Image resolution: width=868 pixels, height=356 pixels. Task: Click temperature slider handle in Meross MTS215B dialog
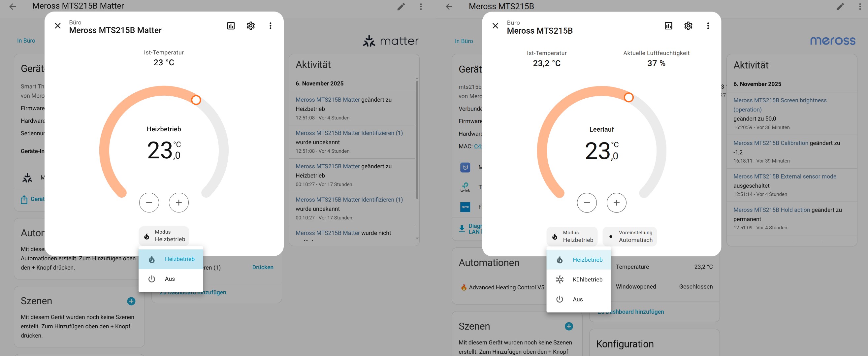coord(628,97)
